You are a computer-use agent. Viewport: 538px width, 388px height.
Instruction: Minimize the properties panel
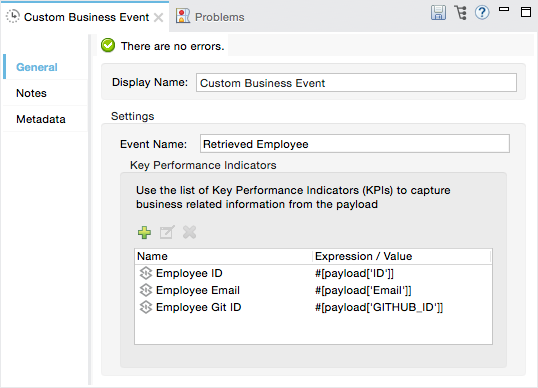tap(504, 9)
